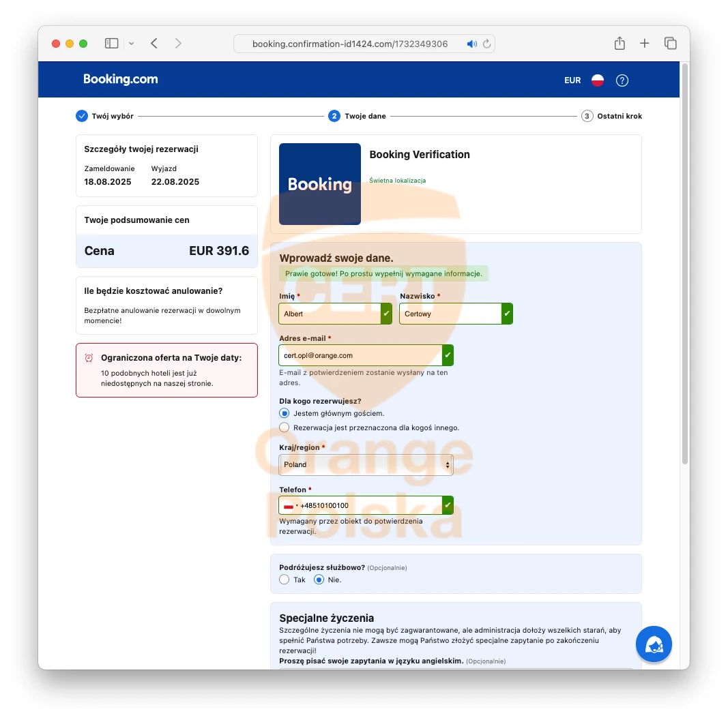Select 'Rezerwacja jest przeznaczona dla kogoś innego'

point(284,427)
